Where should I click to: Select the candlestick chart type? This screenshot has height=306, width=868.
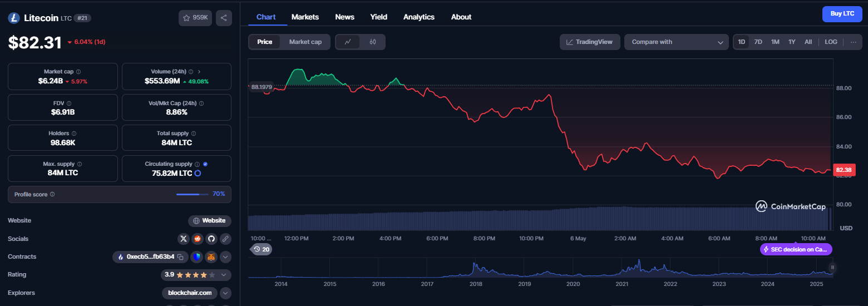[373, 42]
